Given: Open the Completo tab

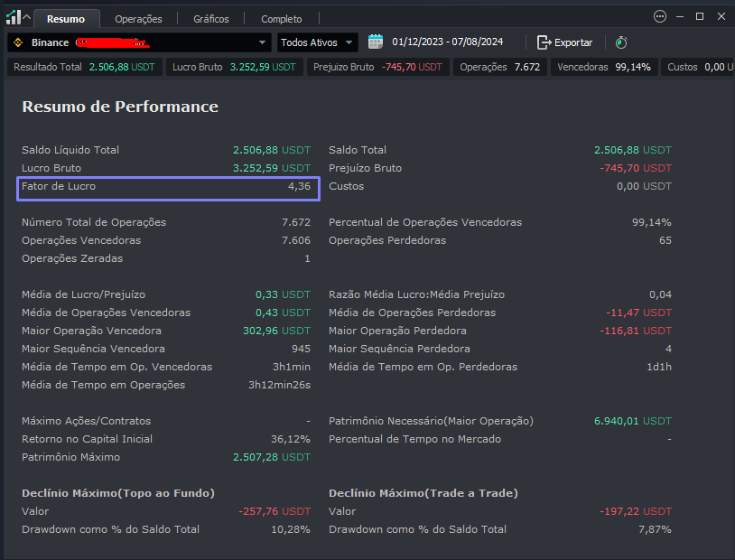Looking at the screenshot, I should point(282,19).
